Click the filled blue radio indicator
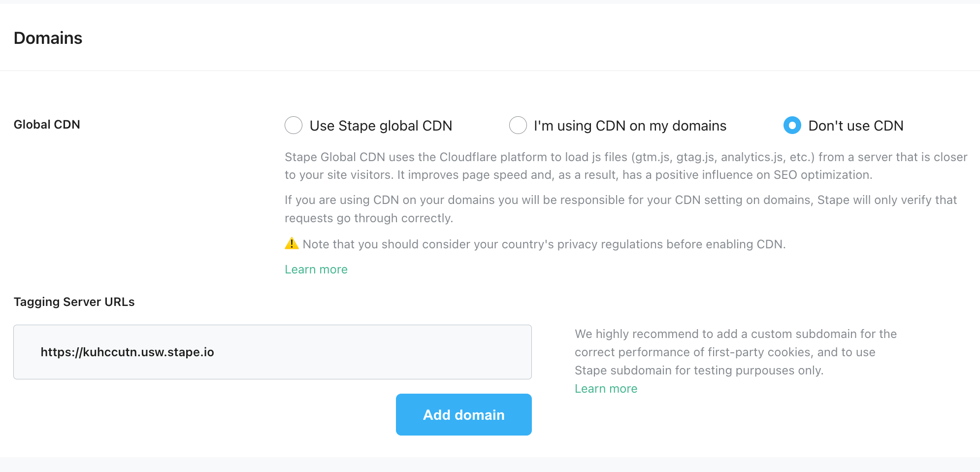The width and height of the screenshot is (980, 472). [791, 126]
